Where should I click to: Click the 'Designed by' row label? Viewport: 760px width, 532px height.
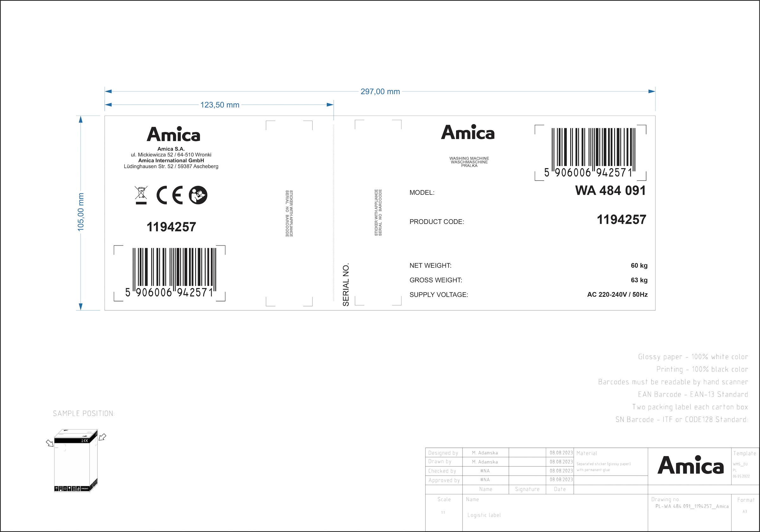(x=443, y=453)
